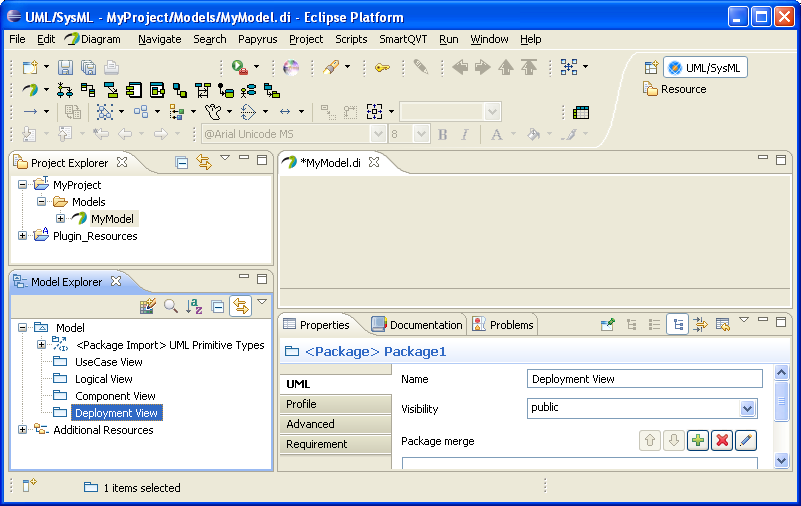Sort Model Explorer elements alphabetically

click(x=194, y=306)
